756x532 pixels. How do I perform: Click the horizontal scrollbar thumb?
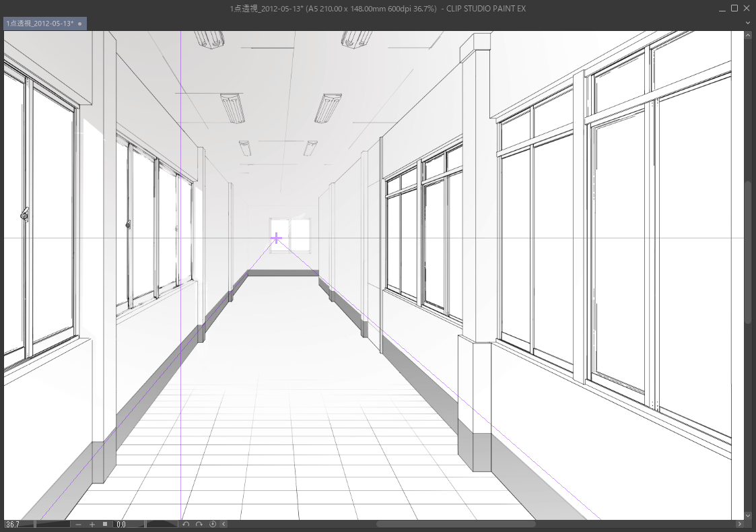456,524
